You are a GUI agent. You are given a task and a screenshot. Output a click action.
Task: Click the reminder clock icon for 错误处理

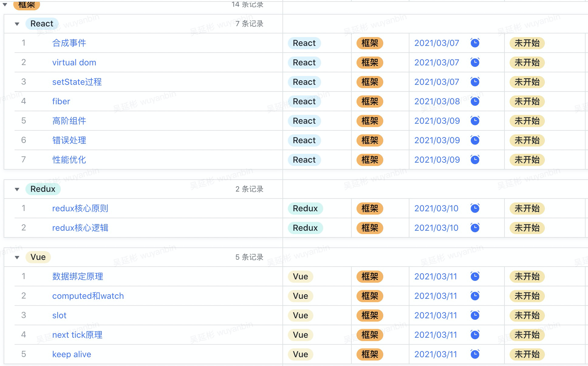point(475,140)
